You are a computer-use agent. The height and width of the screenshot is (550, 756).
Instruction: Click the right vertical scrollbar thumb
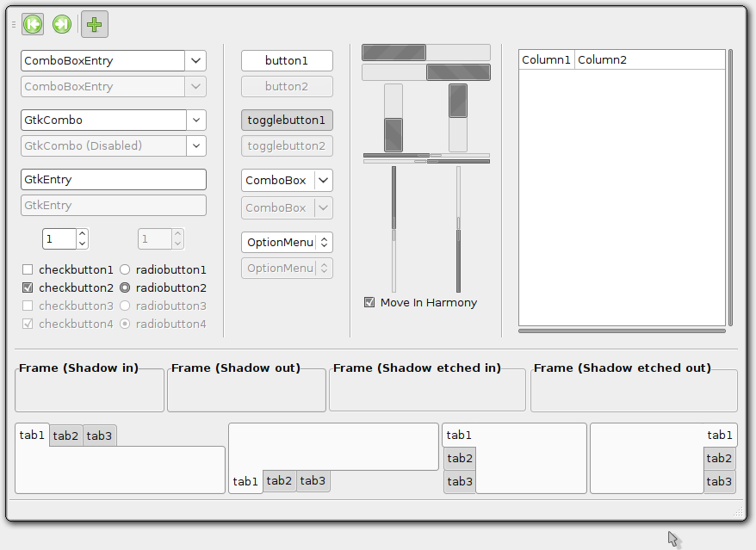tap(458, 101)
